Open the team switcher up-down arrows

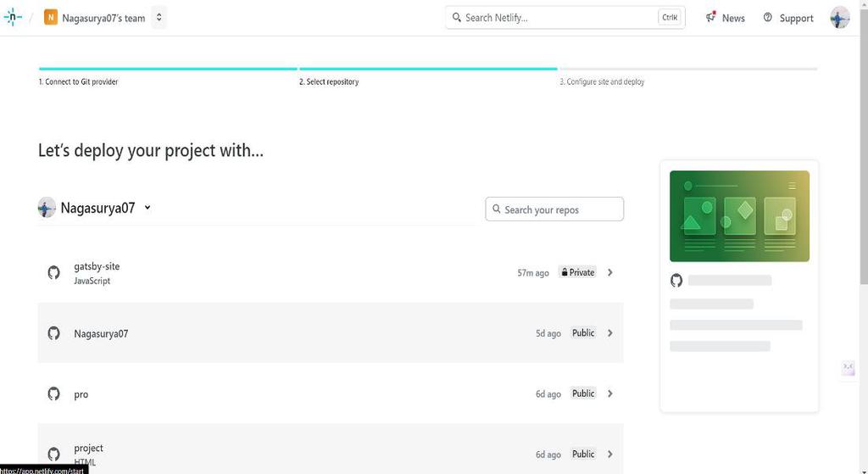[x=159, y=17]
